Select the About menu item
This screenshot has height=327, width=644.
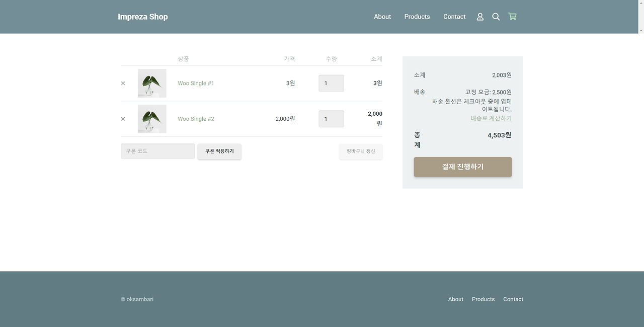(382, 17)
